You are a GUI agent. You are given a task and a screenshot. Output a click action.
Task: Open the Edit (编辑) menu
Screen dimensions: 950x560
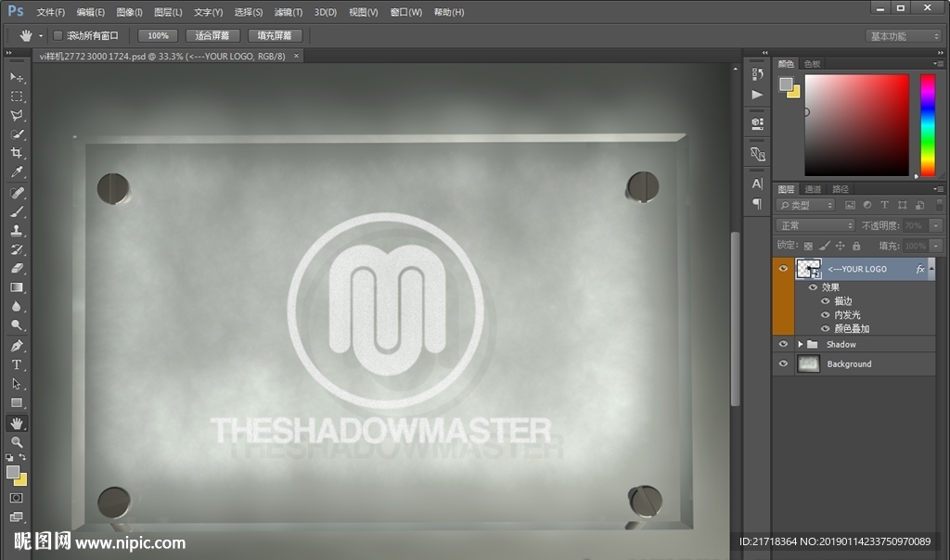click(x=90, y=12)
